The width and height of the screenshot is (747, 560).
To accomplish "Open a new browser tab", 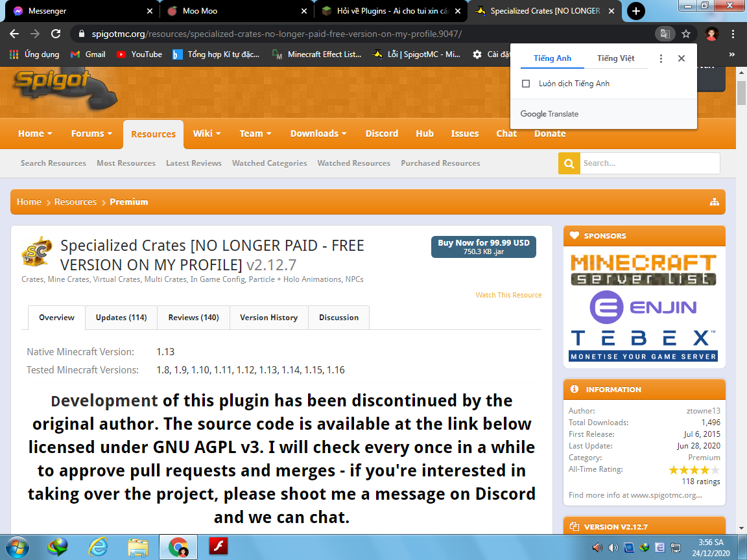I will pos(636,11).
